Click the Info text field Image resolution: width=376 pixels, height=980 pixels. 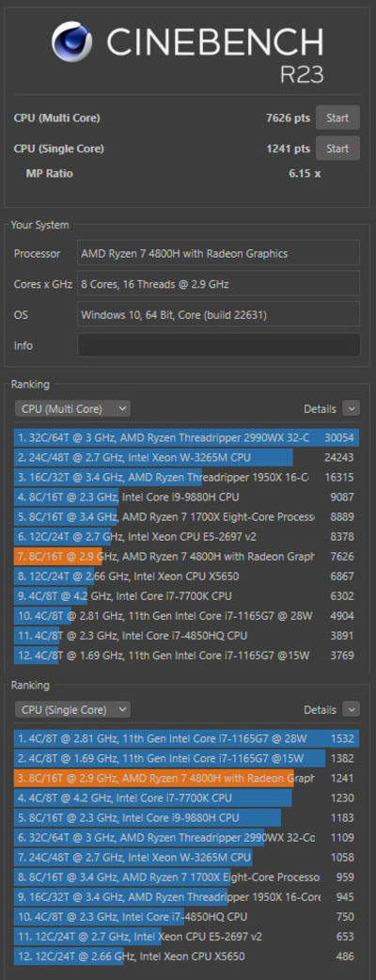(219, 345)
